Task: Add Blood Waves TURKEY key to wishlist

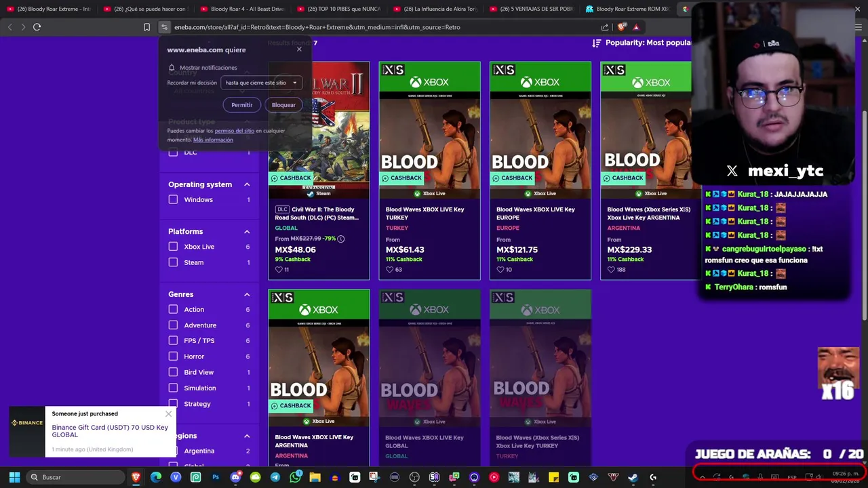Action: click(x=389, y=269)
